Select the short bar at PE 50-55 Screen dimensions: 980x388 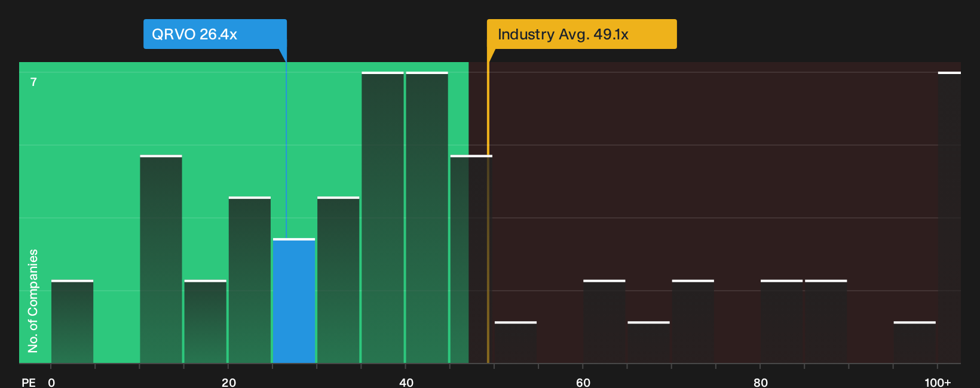point(516,343)
